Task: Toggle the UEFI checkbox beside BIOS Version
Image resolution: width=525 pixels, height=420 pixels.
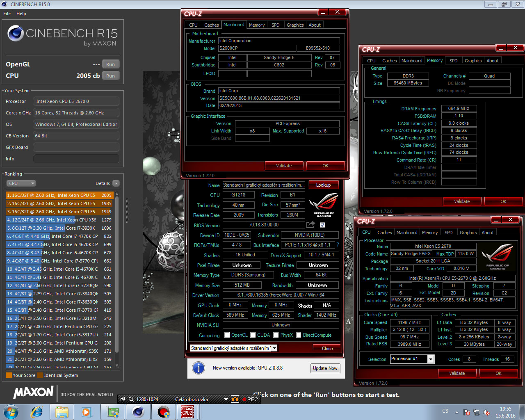Action: tap(322, 225)
